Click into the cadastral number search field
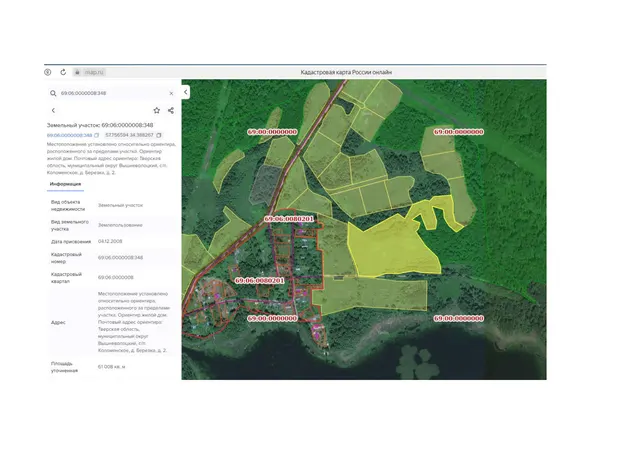640x452 pixels. [x=112, y=93]
